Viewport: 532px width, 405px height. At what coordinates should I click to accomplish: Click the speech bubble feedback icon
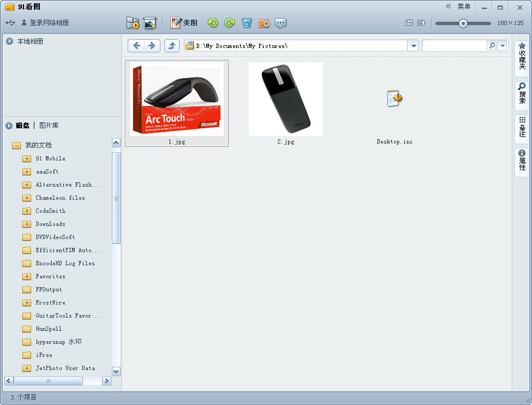280,23
